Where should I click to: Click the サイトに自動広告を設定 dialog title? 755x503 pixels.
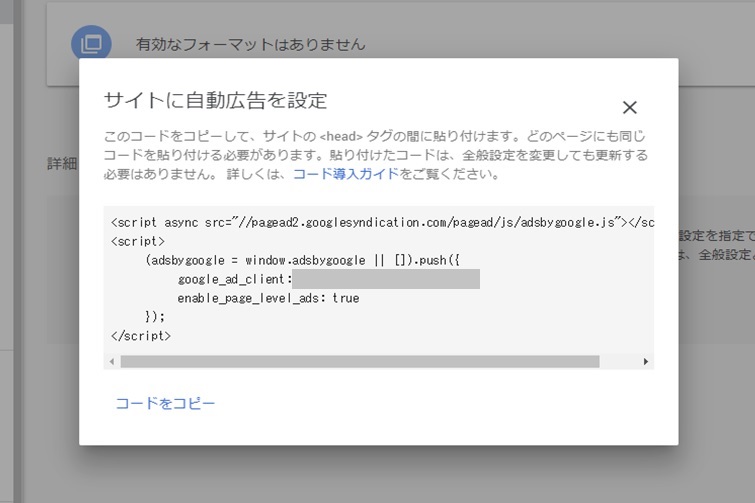coord(216,101)
